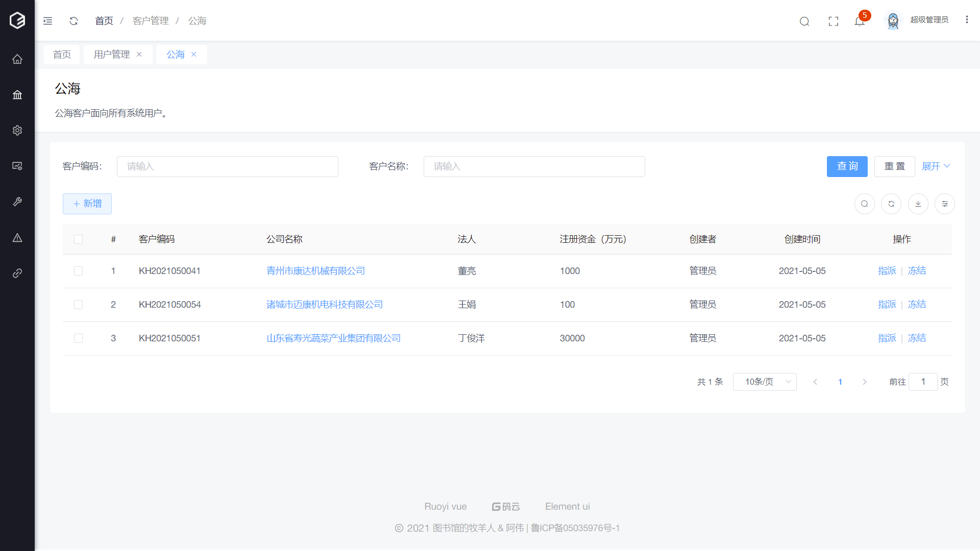Click the download/export table icon
Viewport: 980px width, 551px height.
point(918,204)
